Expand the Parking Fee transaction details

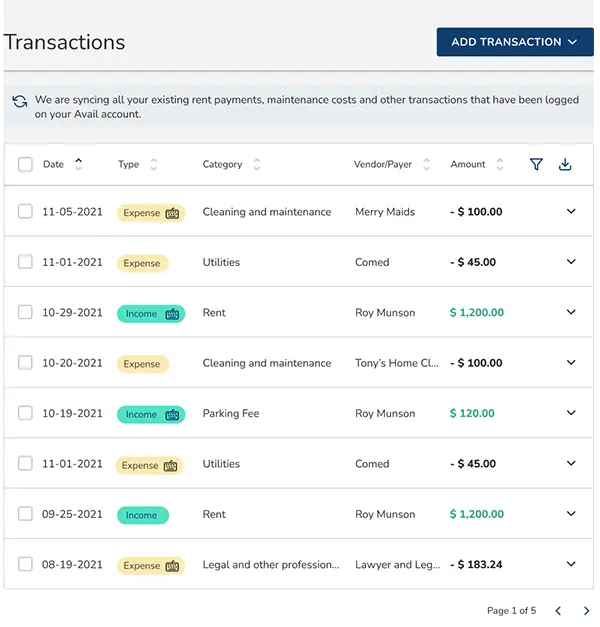pos(571,413)
